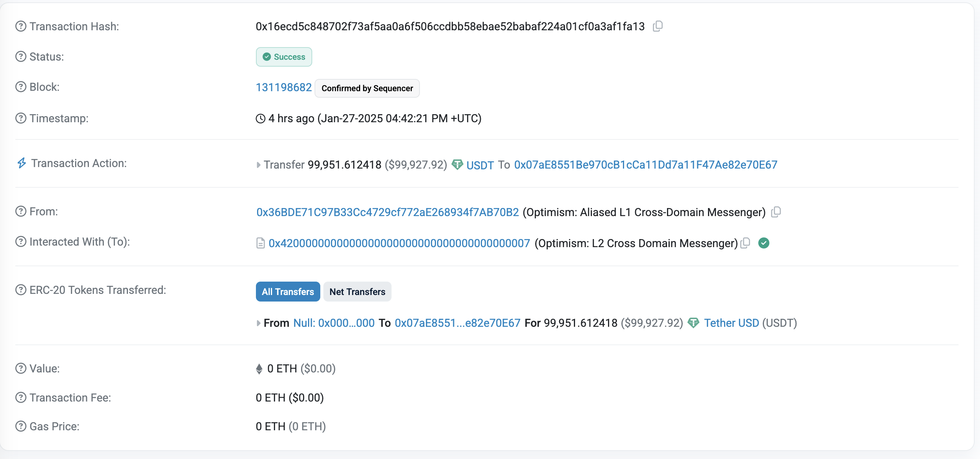The width and height of the screenshot is (980, 459).
Task: Click the green verified checkmark beside the contract address
Action: [764, 243]
